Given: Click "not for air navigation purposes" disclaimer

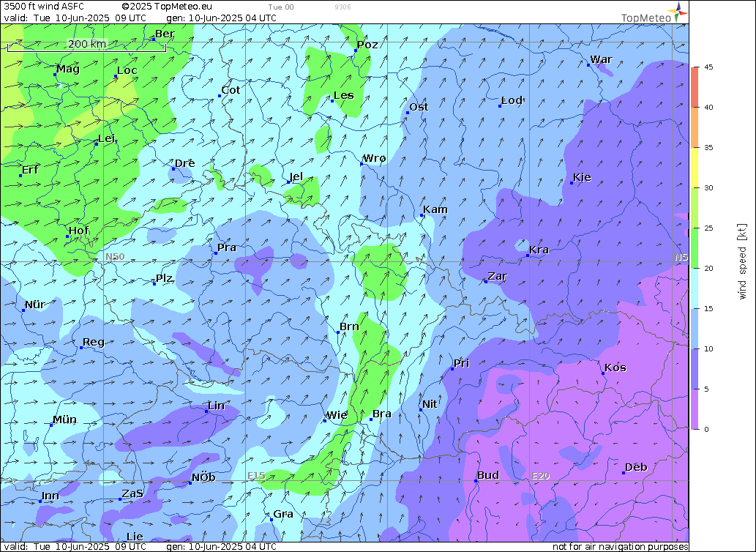Looking at the screenshot, I should point(620,547).
